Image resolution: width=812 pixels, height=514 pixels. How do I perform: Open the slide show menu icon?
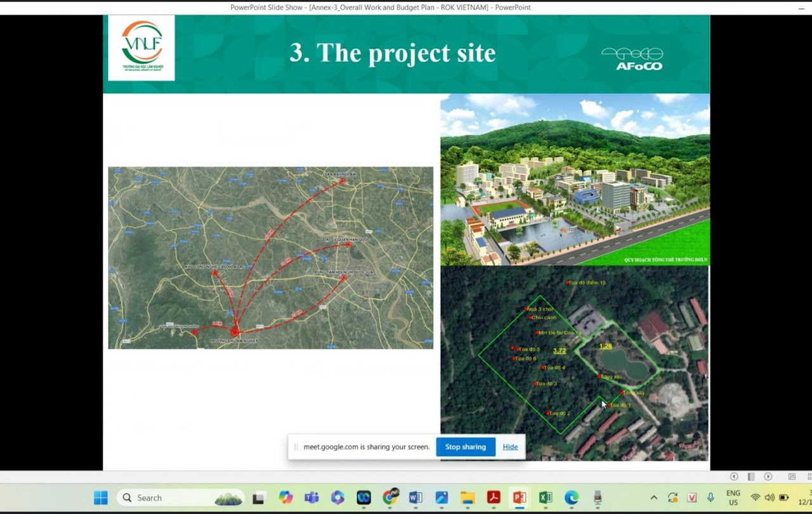(751, 477)
